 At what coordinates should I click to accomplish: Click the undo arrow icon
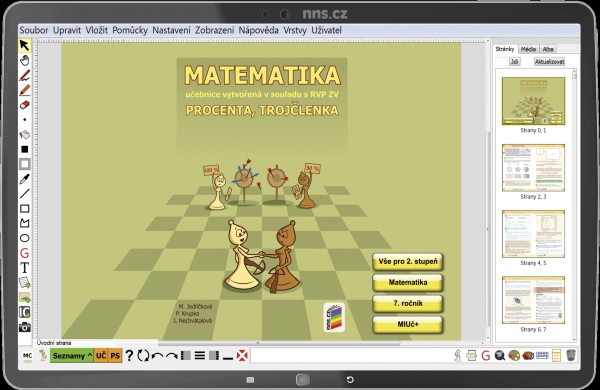[157, 356]
